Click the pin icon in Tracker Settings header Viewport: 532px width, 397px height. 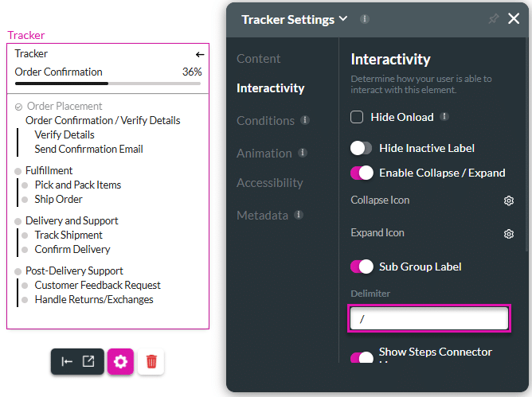tap(493, 19)
